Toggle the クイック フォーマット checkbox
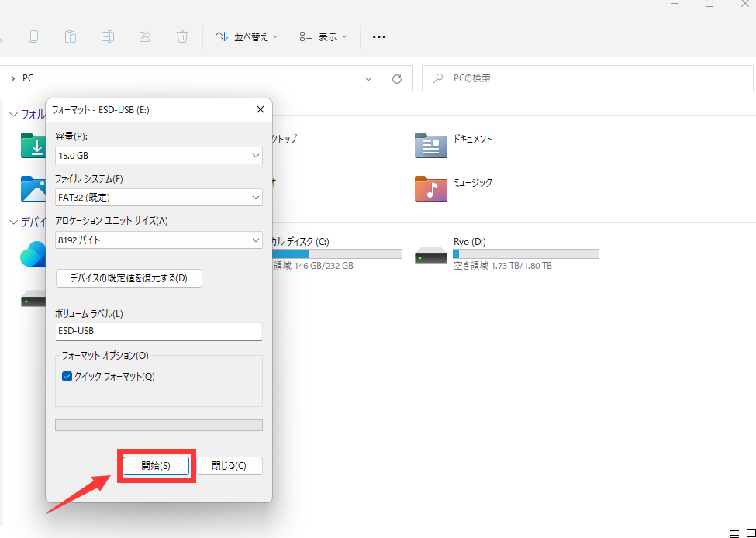756x538 pixels. (67, 377)
